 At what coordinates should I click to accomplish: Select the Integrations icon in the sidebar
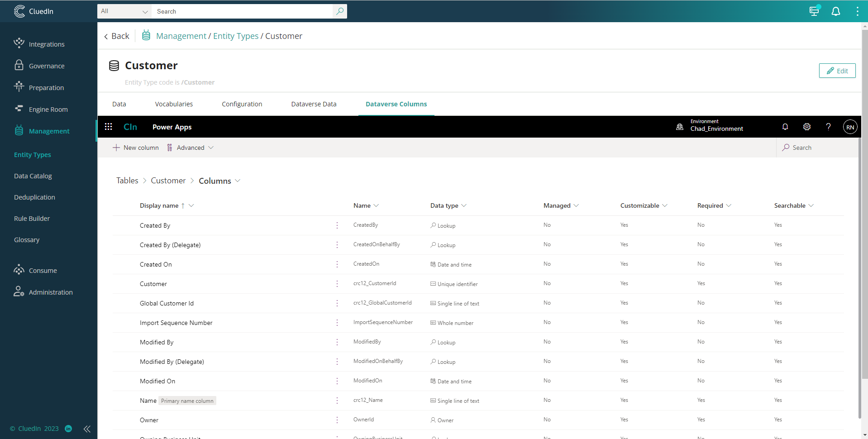point(19,43)
